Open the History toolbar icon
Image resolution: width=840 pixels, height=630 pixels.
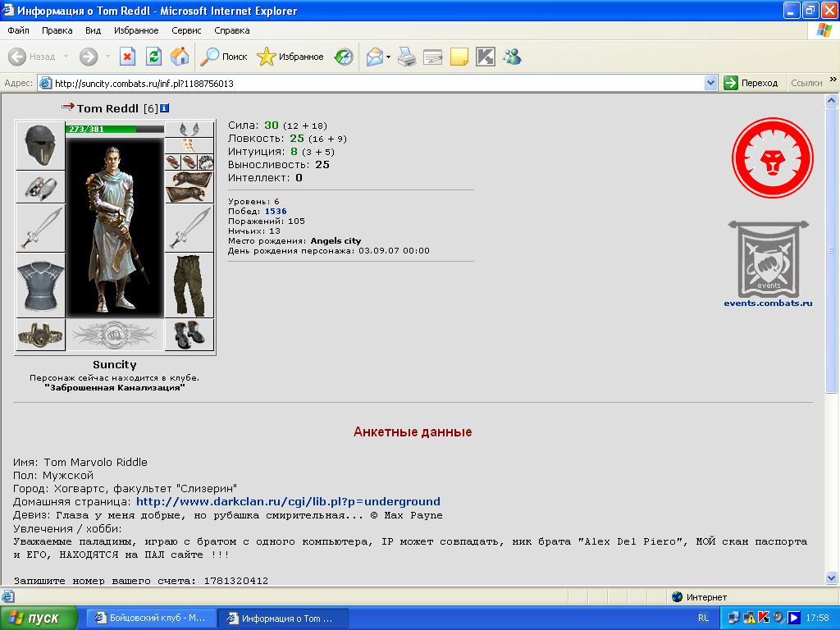point(344,57)
